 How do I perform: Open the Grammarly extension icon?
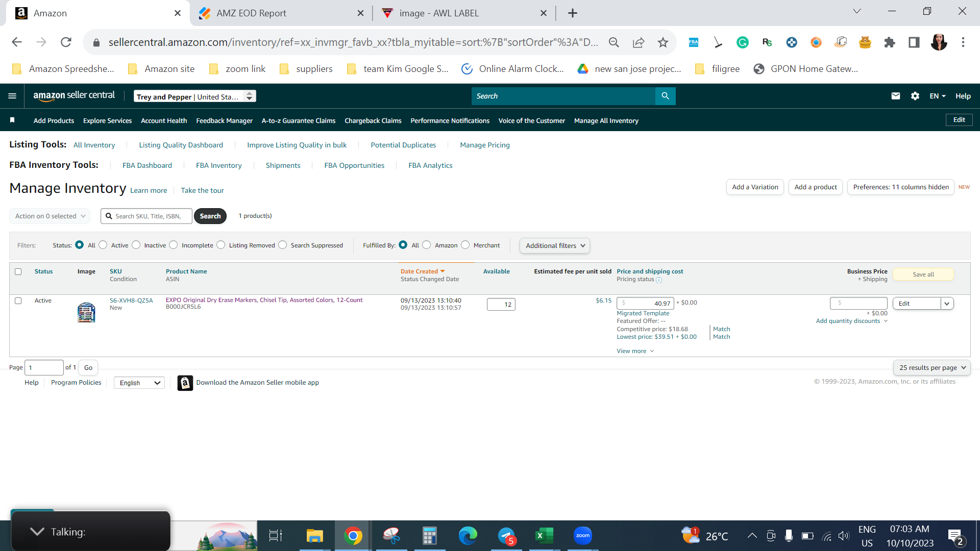pos(743,42)
